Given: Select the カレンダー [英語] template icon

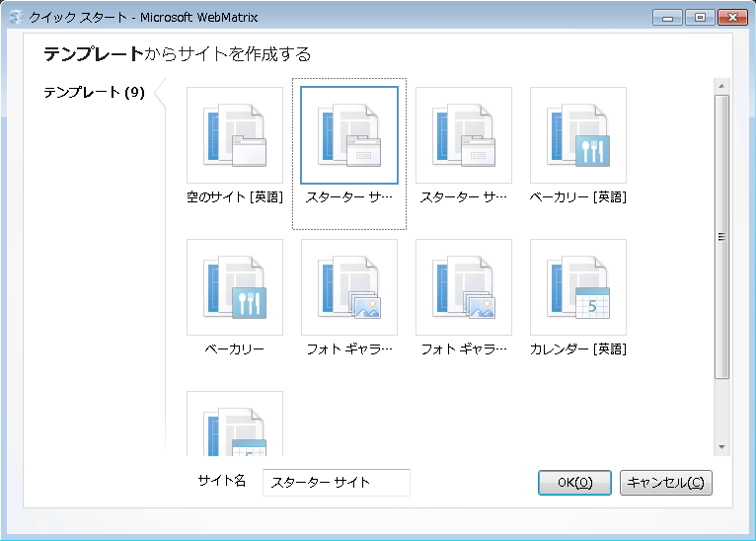Looking at the screenshot, I should [x=578, y=287].
